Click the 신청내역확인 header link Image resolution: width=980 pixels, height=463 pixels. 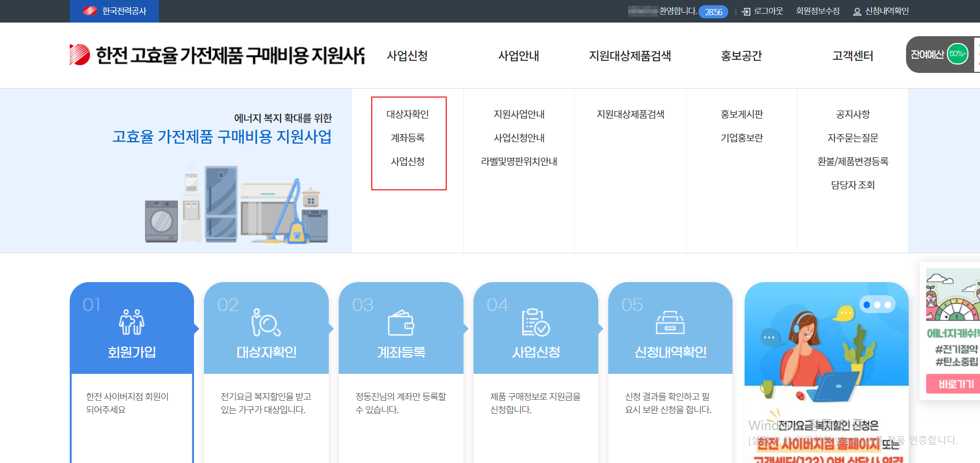pyautogui.click(x=887, y=11)
